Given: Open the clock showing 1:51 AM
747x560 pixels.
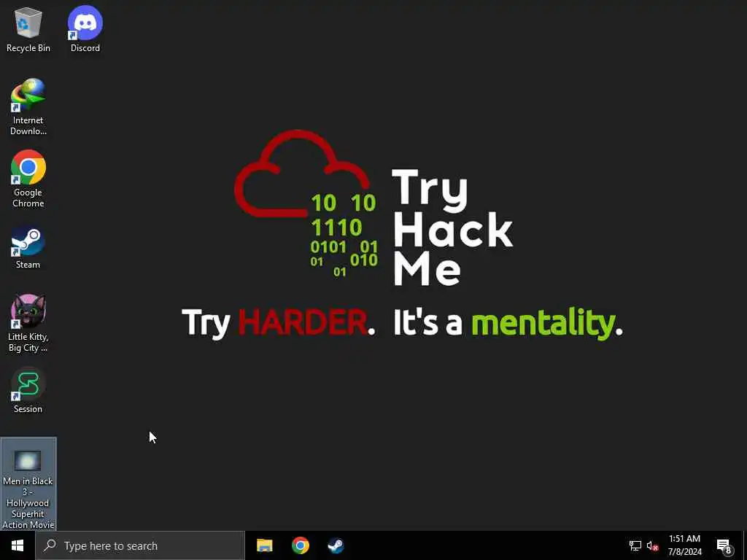Looking at the screenshot, I should 684,545.
